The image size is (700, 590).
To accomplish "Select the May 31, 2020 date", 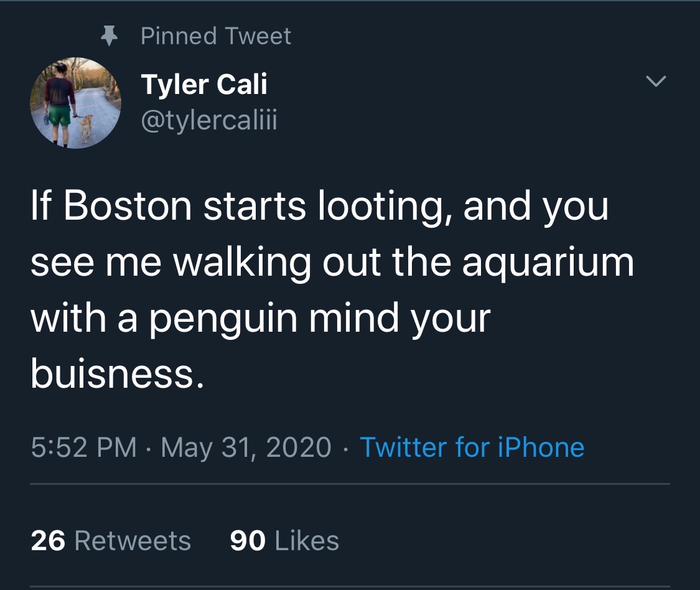I will 246,447.
